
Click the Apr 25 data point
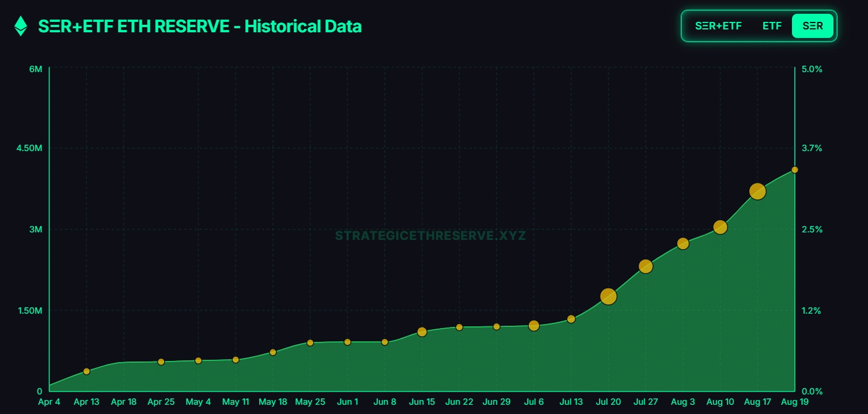[x=161, y=362]
